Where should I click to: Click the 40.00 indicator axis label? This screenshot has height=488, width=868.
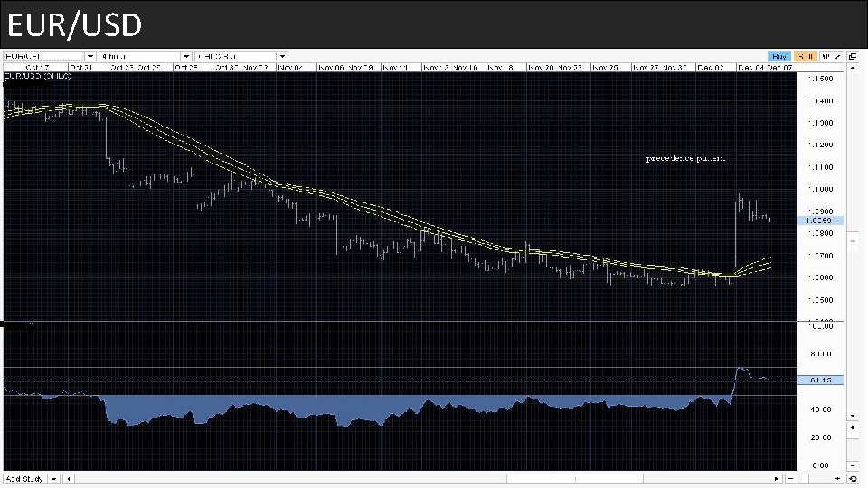(821, 409)
